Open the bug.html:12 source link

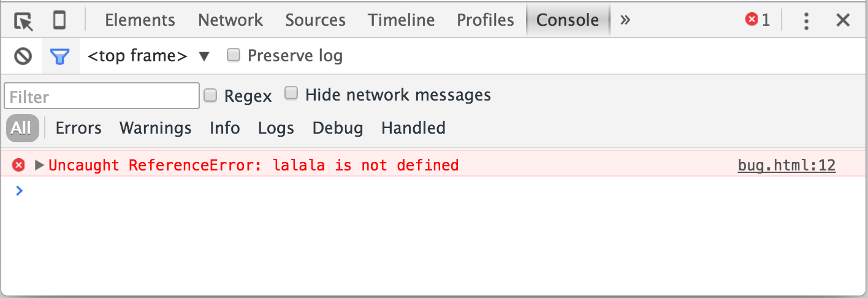[x=786, y=165]
